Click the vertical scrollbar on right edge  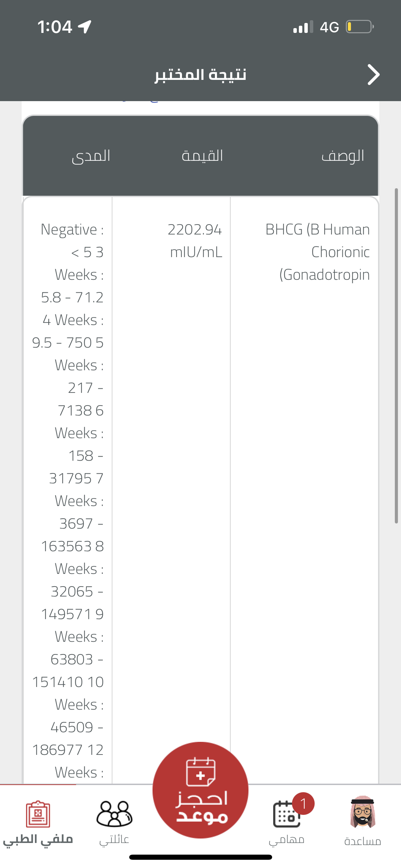[396, 356]
